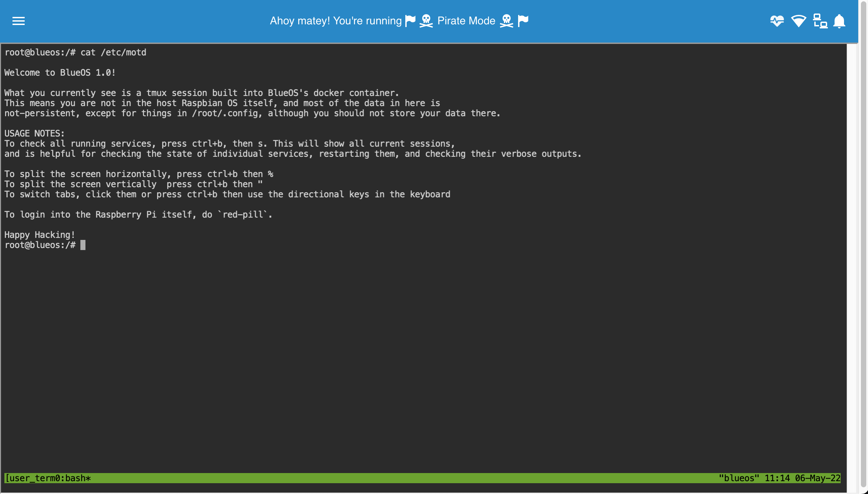Click the line about restarting services
The height and width of the screenshot is (494, 868).
(292, 154)
